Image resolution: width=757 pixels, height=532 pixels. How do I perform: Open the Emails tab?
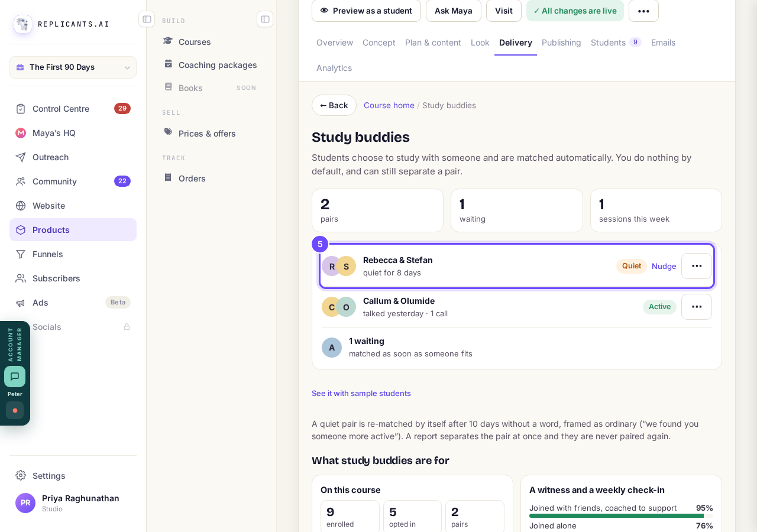(663, 43)
